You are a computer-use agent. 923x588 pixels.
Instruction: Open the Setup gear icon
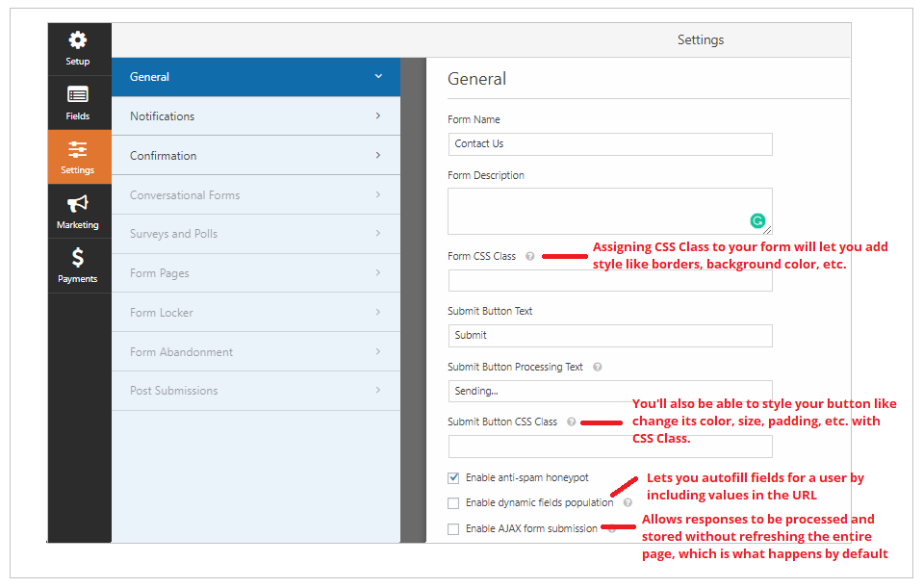click(x=78, y=40)
